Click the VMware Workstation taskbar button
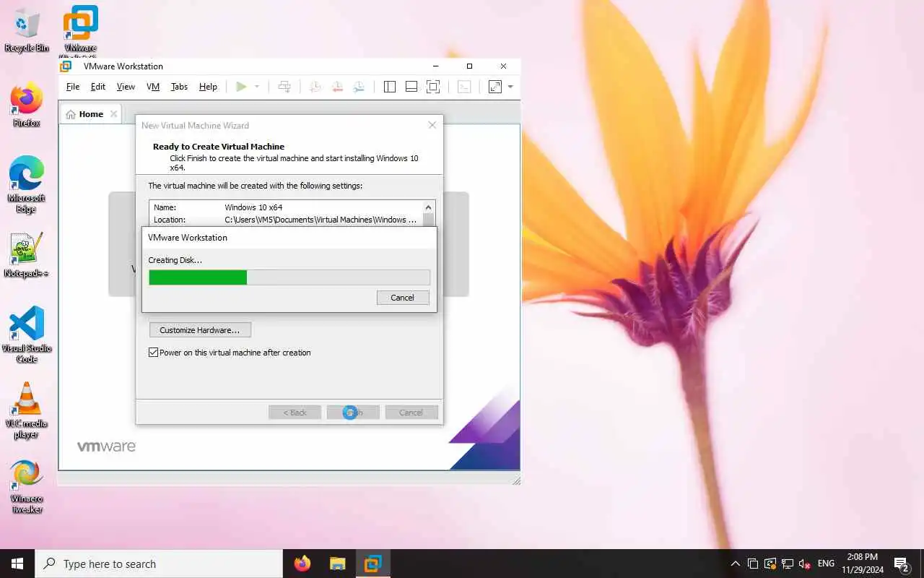 tap(372, 564)
